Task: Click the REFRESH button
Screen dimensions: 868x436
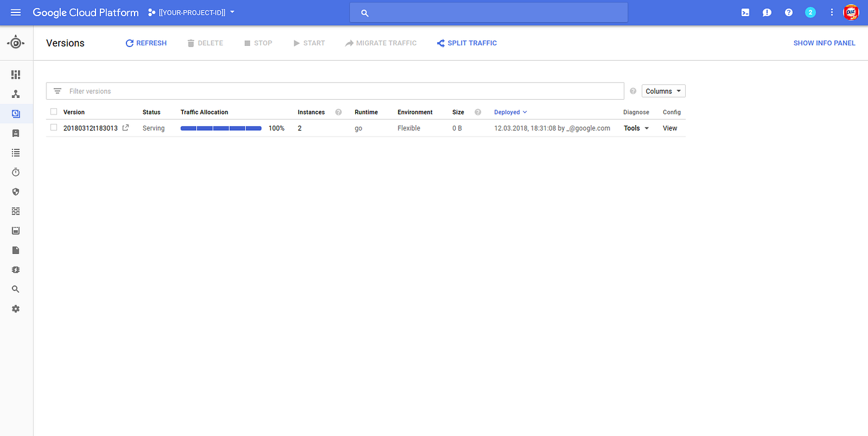Action: [146, 43]
